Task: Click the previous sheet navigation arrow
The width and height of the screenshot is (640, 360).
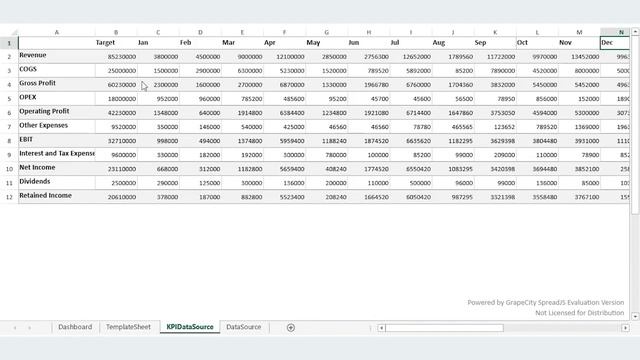Action: pyautogui.click(x=15, y=327)
